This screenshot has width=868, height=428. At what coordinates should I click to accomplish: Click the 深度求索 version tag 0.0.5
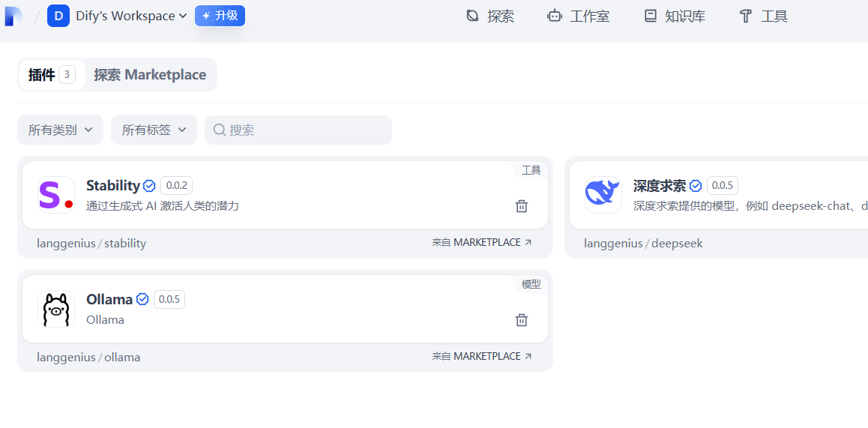pos(723,185)
